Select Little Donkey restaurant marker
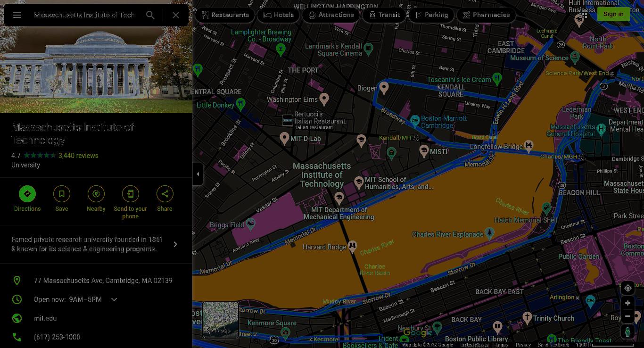 point(240,104)
